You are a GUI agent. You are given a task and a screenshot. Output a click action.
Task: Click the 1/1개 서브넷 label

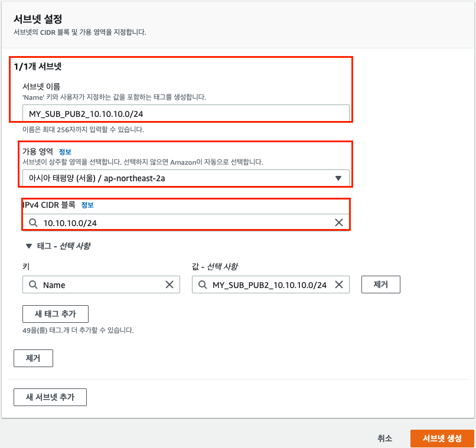38,67
